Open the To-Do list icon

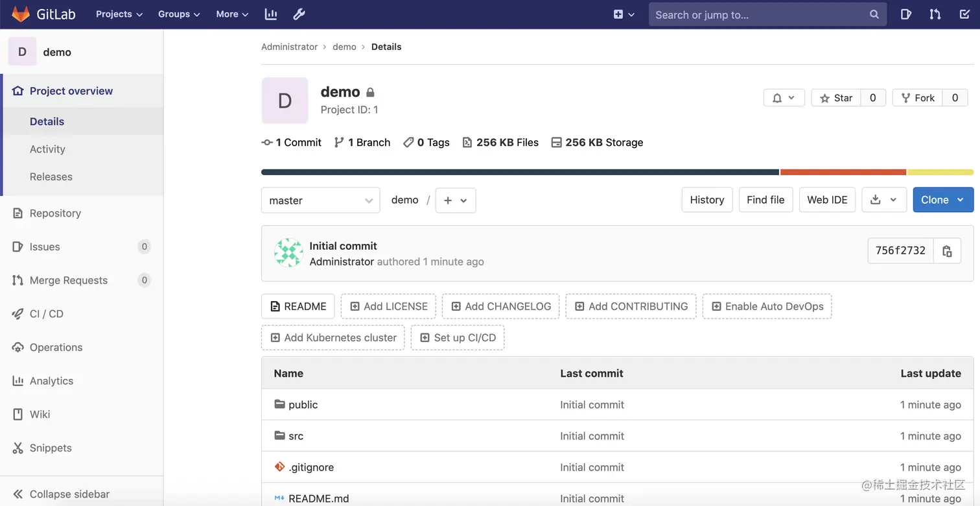964,14
